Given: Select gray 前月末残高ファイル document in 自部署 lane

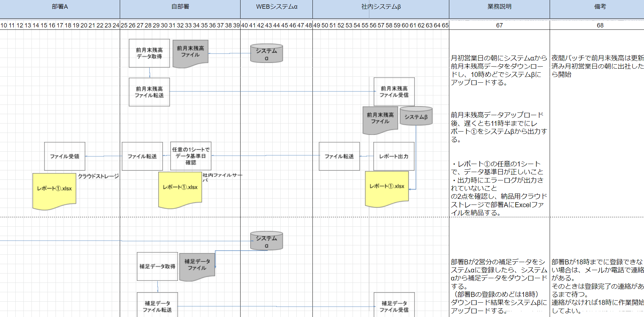Looking at the screenshot, I should (x=190, y=53).
